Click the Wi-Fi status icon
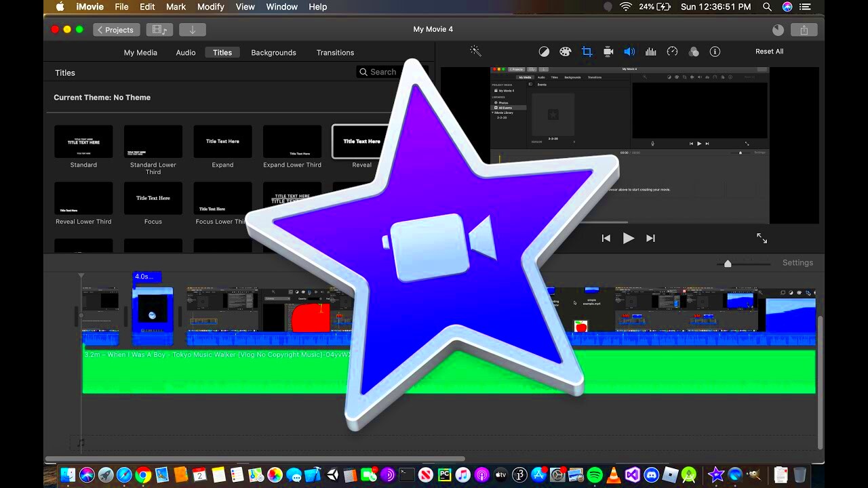 (625, 7)
